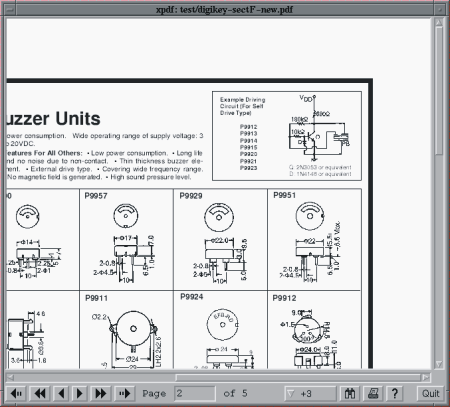Click horizontal scrollbar left arrow
450x407 pixels.
click(x=10, y=377)
